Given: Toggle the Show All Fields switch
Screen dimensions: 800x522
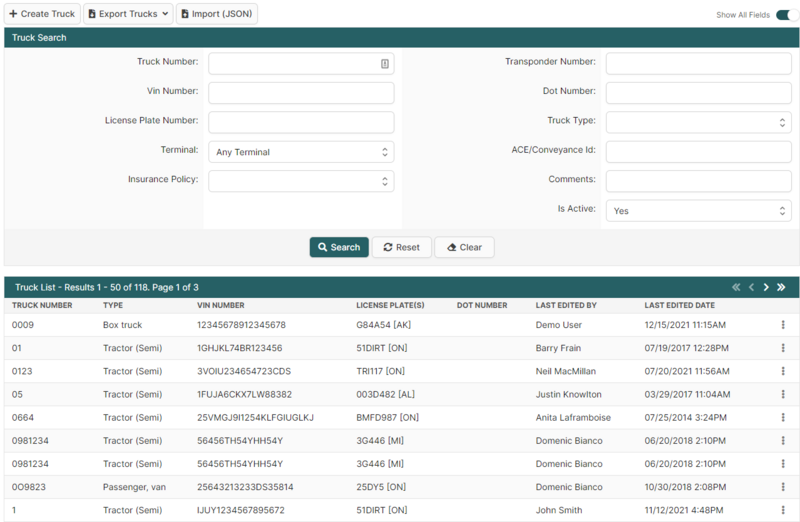Looking at the screenshot, I should [x=786, y=15].
